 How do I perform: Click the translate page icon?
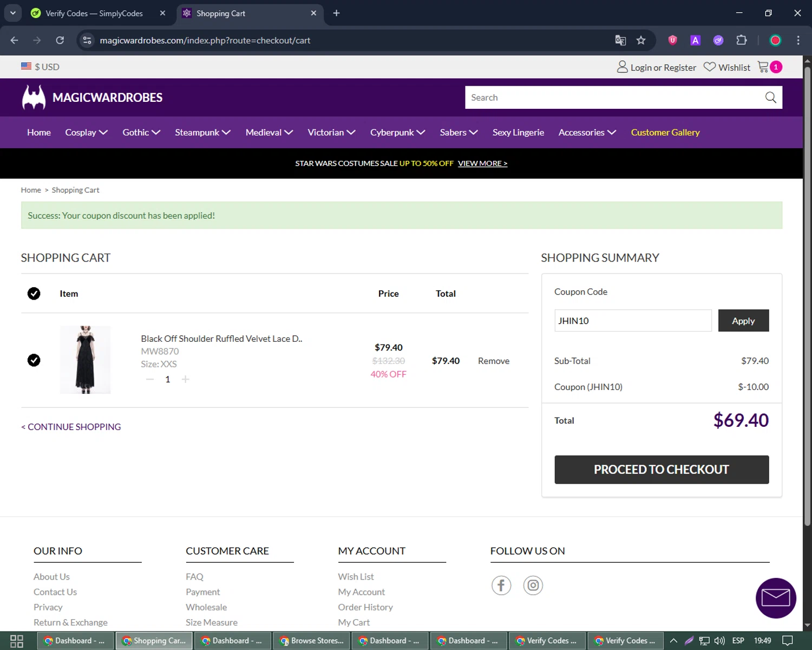620,40
